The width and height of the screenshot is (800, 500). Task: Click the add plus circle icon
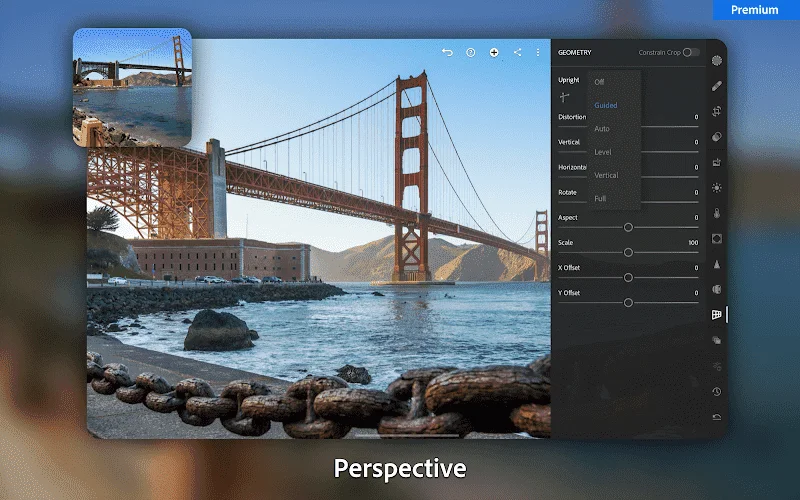[494, 53]
